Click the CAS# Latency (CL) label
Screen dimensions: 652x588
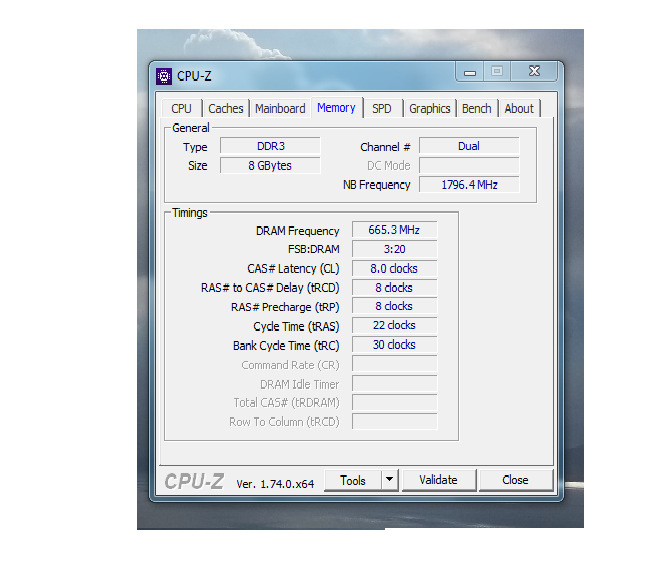point(293,269)
